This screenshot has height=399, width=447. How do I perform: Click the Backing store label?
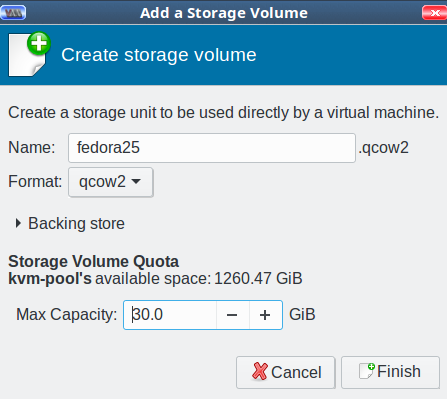pyautogui.click(x=76, y=223)
